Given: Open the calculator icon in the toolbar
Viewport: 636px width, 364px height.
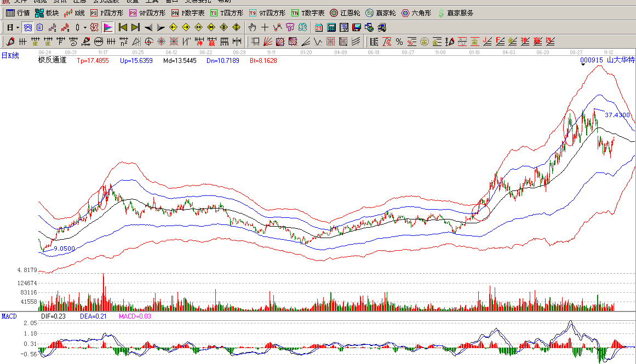Looking at the screenshot, I should pos(331,27).
